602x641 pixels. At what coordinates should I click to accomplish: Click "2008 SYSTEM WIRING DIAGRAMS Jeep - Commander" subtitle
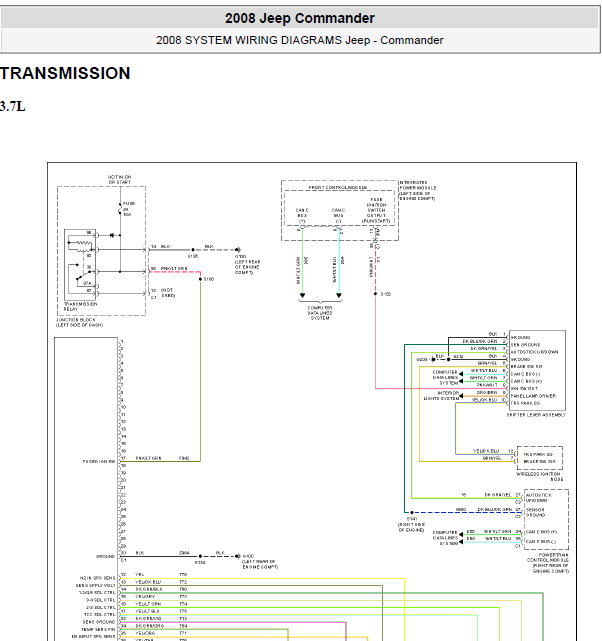tap(300, 40)
